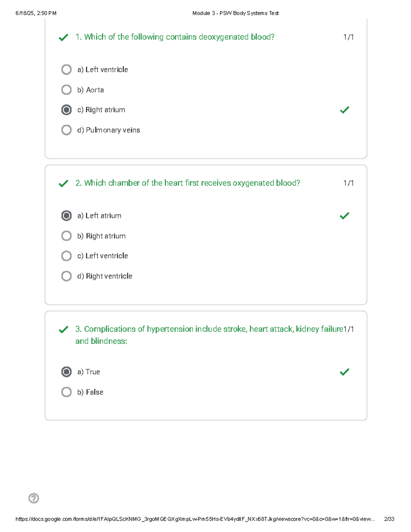Click the correct-answer checkmark next to Right atrium
This screenshot has height=532, width=411.
tap(344, 110)
